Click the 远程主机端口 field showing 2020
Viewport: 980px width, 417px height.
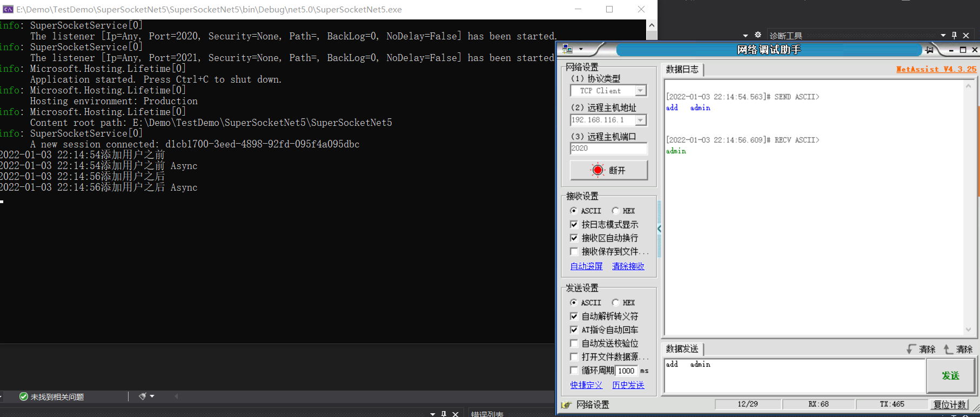pyautogui.click(x=608, y=148)
